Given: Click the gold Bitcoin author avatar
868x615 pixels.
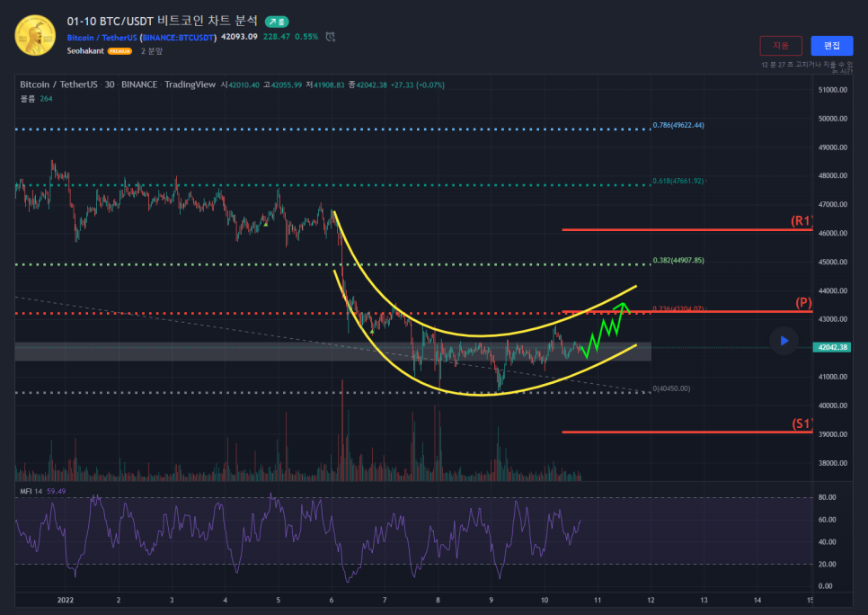Looking at the screenshot, I should 36,34.
